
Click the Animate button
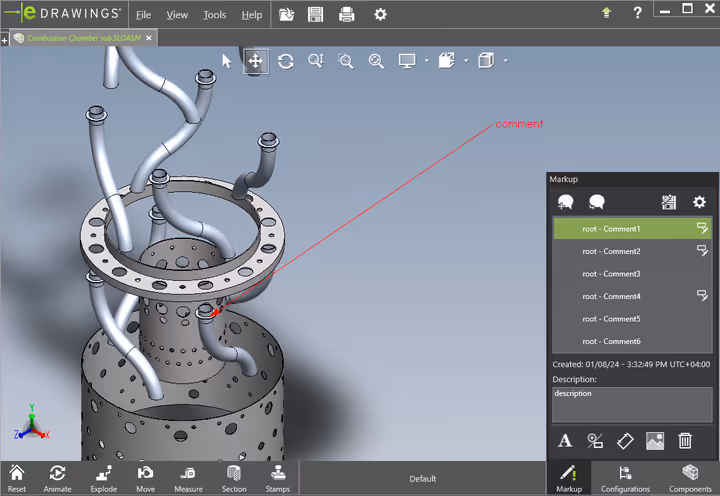coord(57,479)
